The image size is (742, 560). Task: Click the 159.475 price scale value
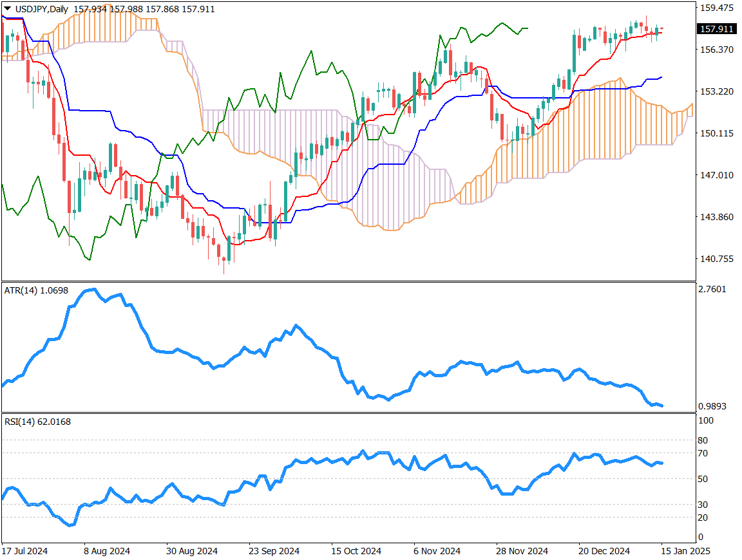[717, 8]
